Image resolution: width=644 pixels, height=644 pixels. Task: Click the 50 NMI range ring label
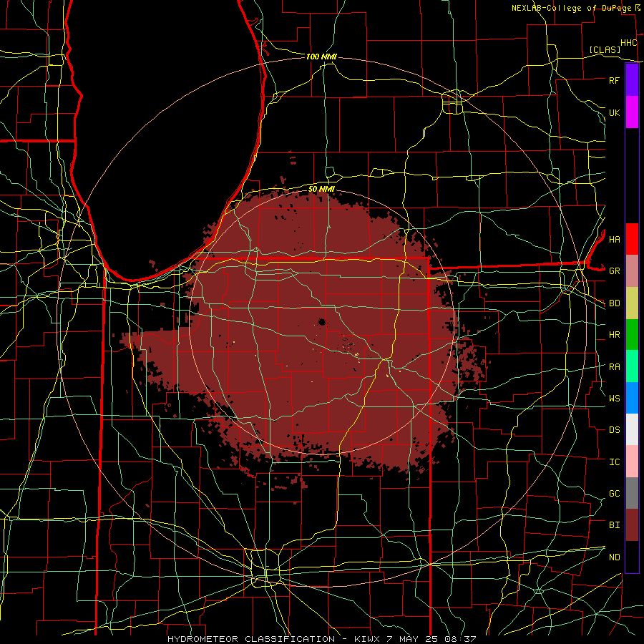[321, 189]
